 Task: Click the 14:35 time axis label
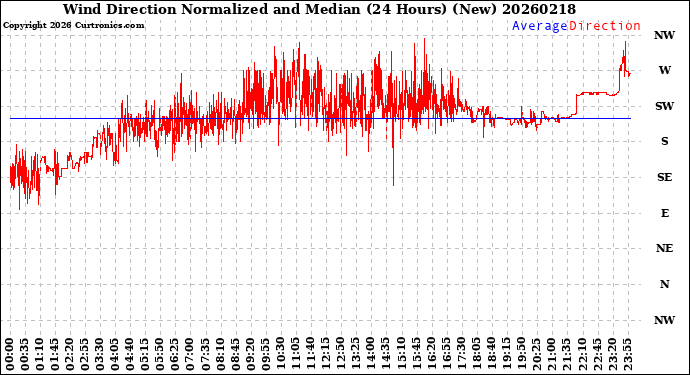click(x=386, y=355)
